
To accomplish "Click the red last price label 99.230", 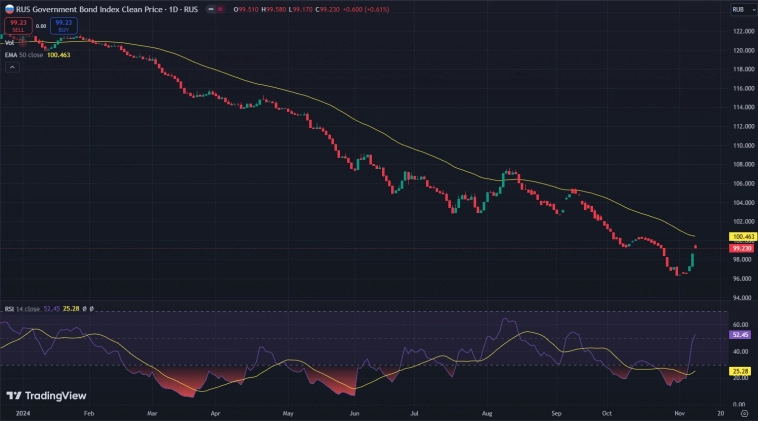I will tap(741, 248).
